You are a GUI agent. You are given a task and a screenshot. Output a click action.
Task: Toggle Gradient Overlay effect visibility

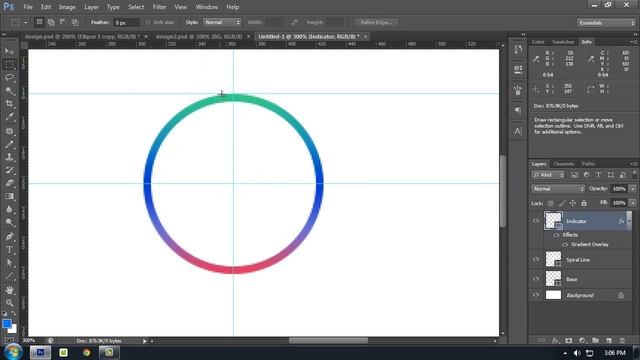(x=565, y=244)
